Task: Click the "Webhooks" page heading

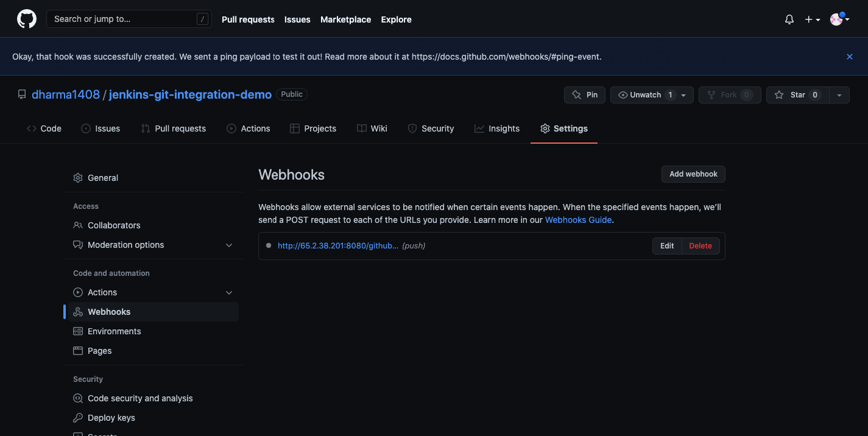Action: [x=291, y=175]
